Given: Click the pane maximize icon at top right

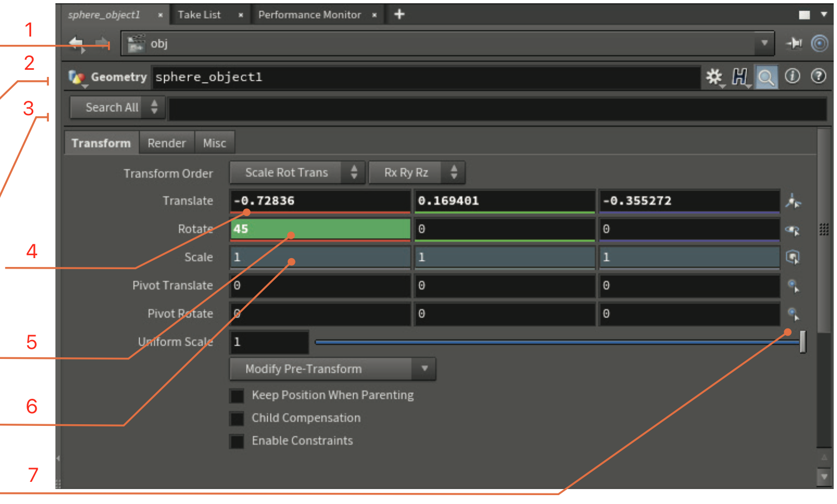Looking at the screenshot, I should pos(805,15).
